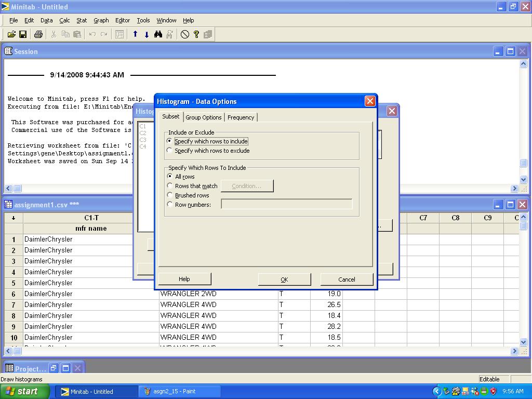Click the blue Next Command down arrow

(147, 34)
